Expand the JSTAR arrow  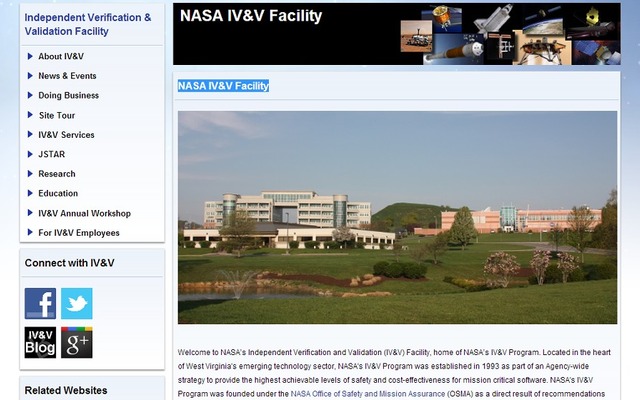(x=30, y=154)
